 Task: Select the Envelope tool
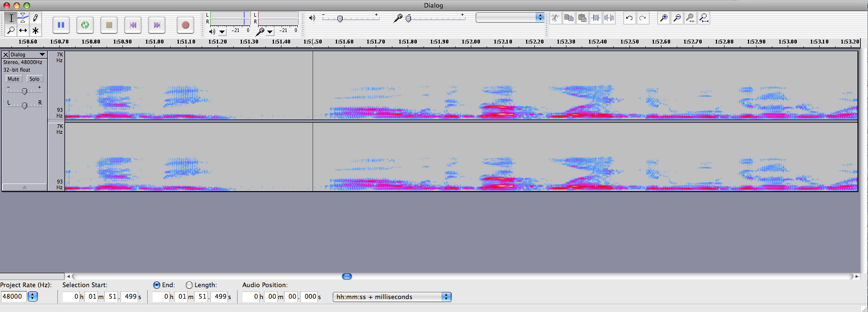(x=23, y=18)
